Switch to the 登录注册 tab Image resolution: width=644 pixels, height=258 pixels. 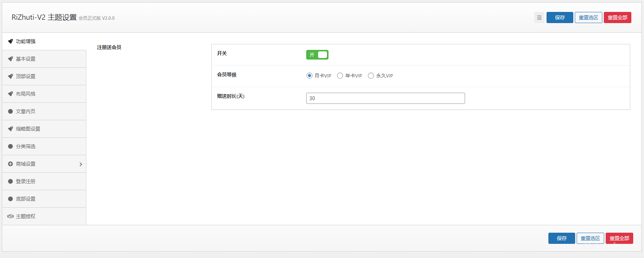[x=26, y=181]
